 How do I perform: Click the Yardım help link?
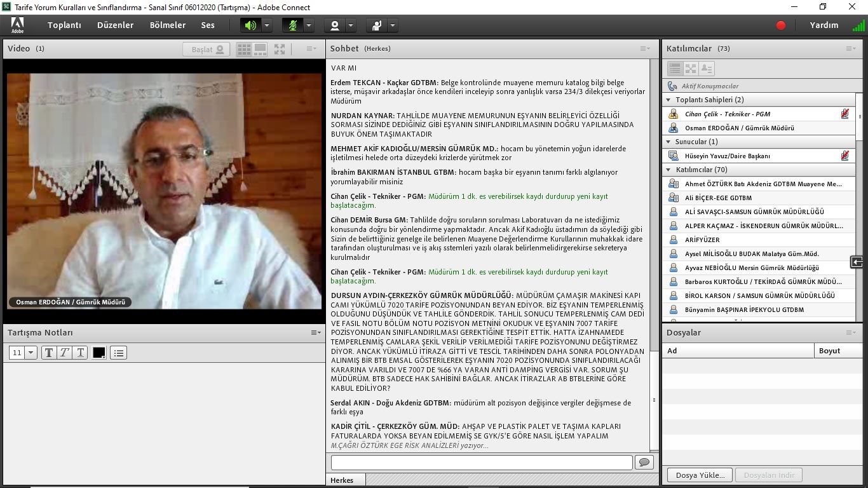click(x=824, y=25)
